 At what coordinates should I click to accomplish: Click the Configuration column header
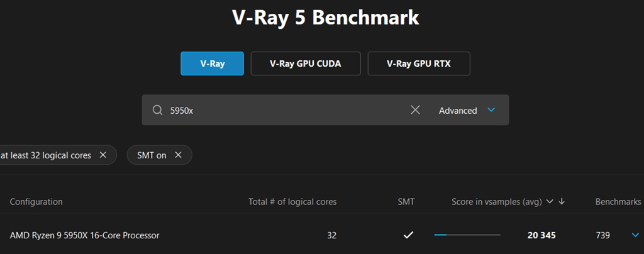[36, 202]
